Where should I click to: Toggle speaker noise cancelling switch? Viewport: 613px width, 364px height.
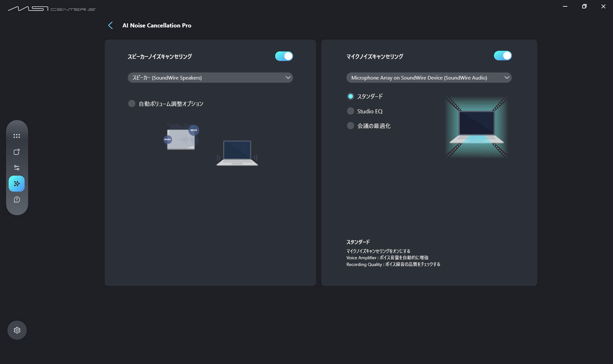tap(284, 56)
